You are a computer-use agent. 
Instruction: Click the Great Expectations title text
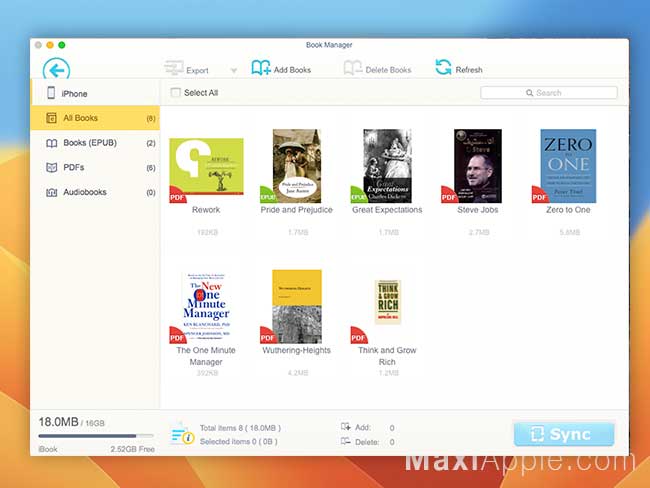(387, 210)
